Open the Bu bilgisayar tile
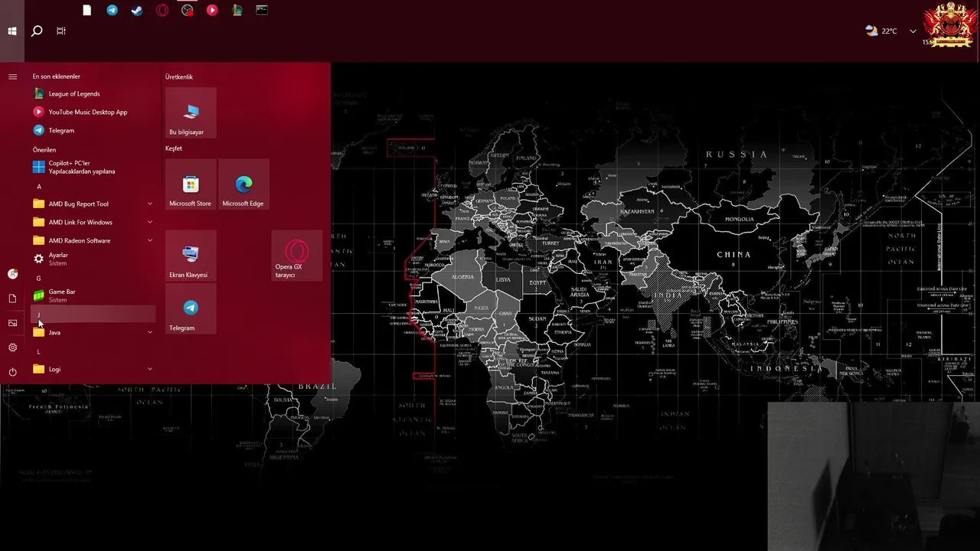Screen dimensions: 980x551 pyautogui.click(x=191, y=112)
